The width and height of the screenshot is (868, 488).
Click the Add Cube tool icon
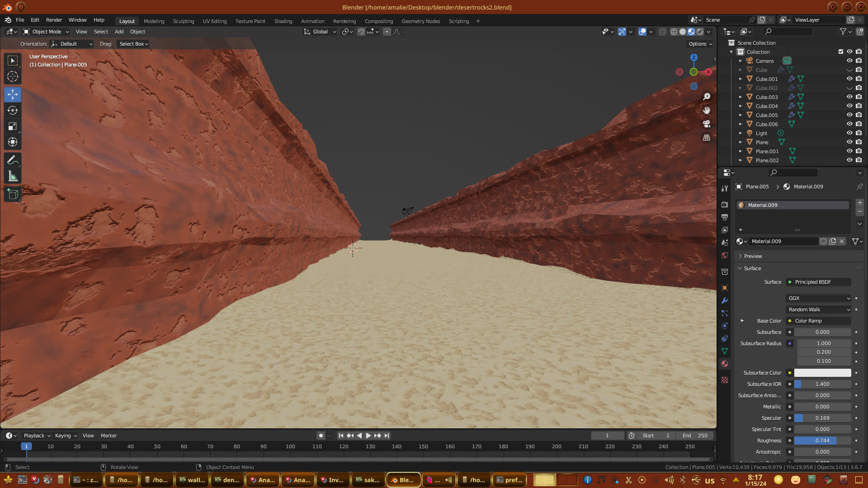[13, 195]
